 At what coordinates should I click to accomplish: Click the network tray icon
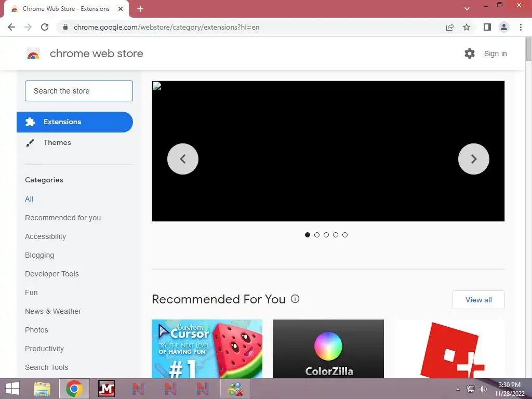(471, 389)
